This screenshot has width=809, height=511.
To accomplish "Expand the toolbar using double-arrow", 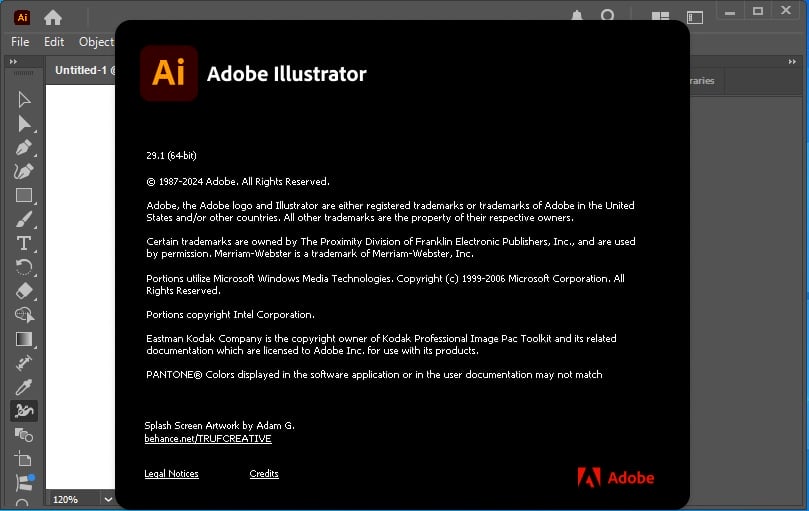I will pyautogui.click(x=13, y=62).
